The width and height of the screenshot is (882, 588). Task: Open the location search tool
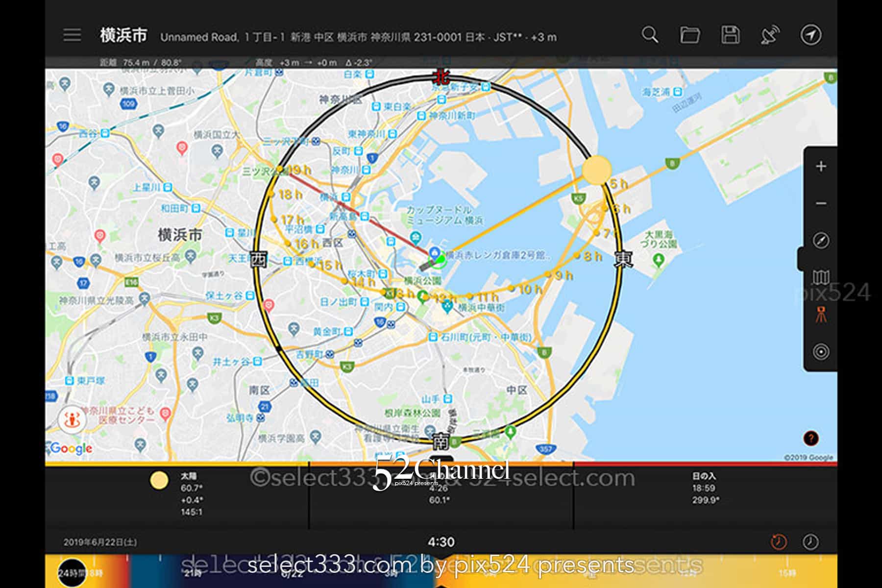tap(649, 35)
